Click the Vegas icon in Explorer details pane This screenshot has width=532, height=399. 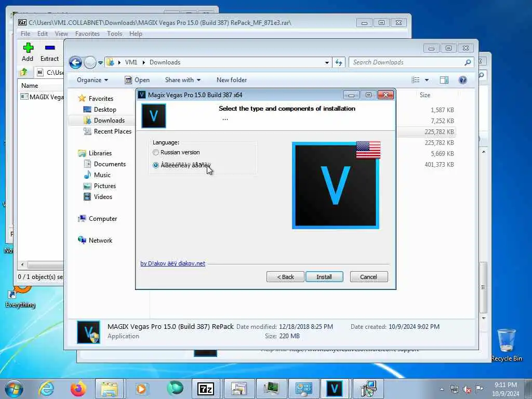pyautogui.click(x=88, y=332)
